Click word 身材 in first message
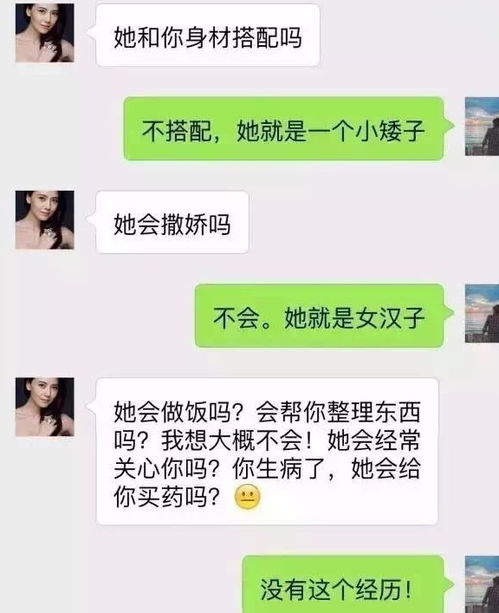 coord(208,38)
